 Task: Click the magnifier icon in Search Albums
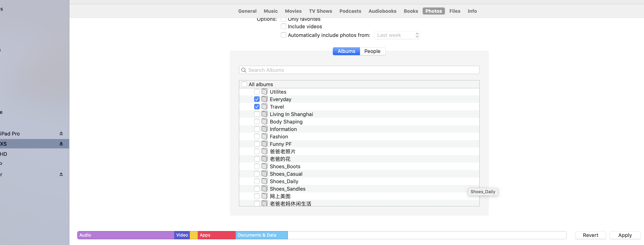(x=244, y=70)
